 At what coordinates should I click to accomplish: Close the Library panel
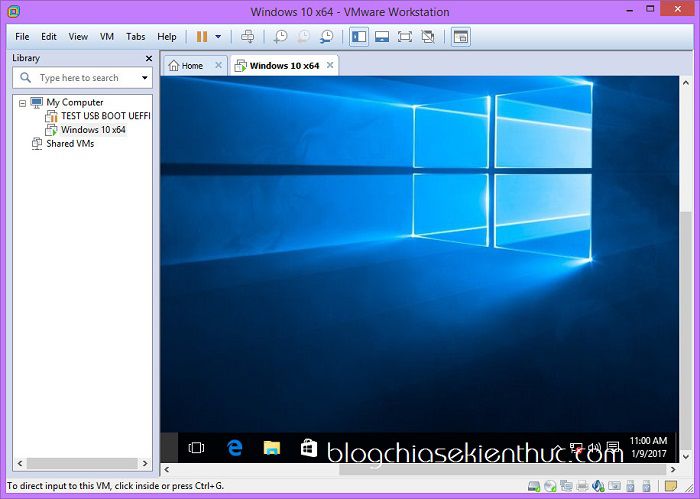(x=149, y=58)
